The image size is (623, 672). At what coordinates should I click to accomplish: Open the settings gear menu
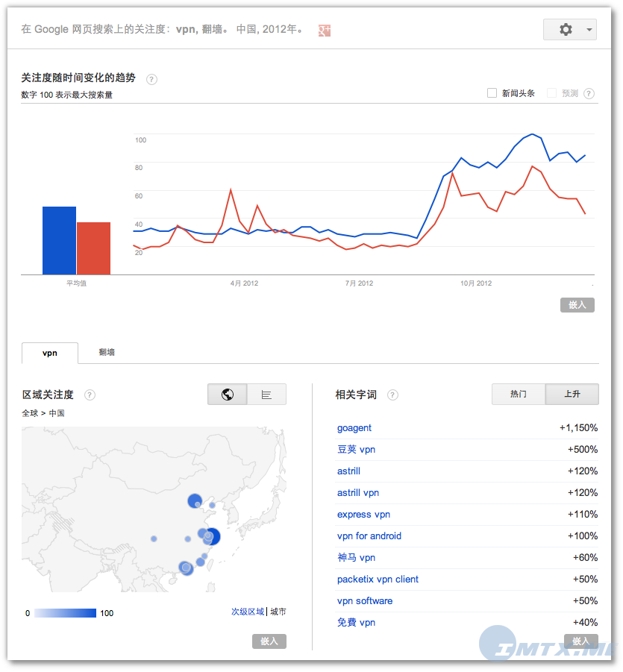(x=565, y=30)
